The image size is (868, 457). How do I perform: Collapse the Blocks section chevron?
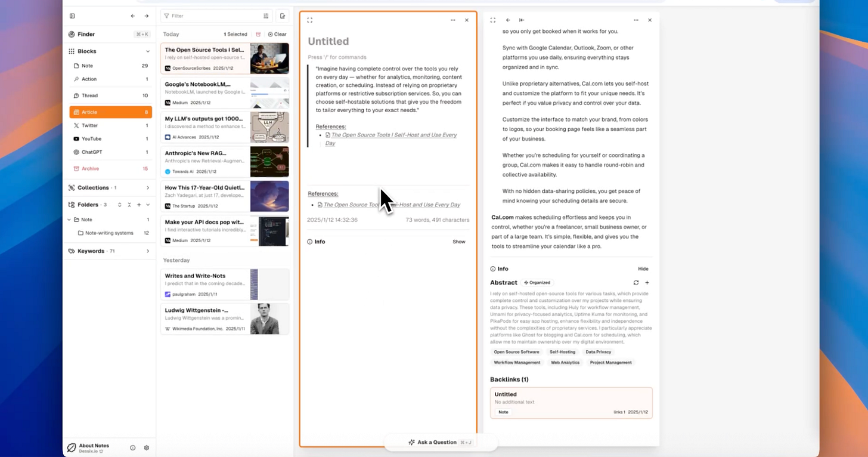click(x=148, y=51)
